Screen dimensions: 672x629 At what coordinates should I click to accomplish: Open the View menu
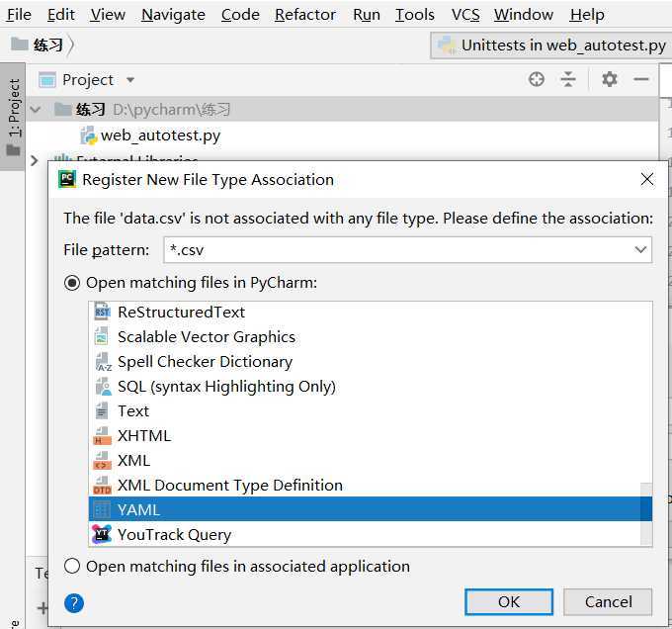[108, 15]
